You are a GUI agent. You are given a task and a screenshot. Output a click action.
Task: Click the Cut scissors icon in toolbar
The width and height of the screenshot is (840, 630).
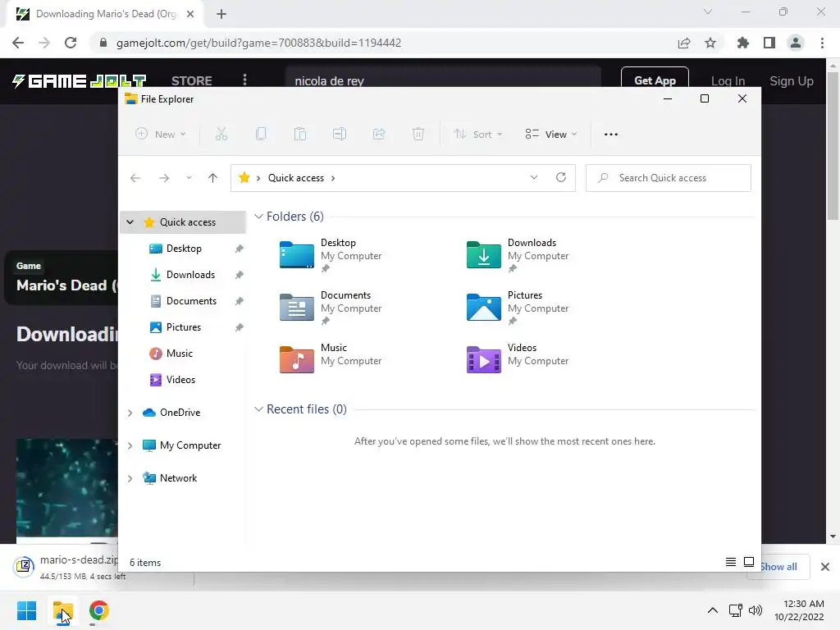221,134
